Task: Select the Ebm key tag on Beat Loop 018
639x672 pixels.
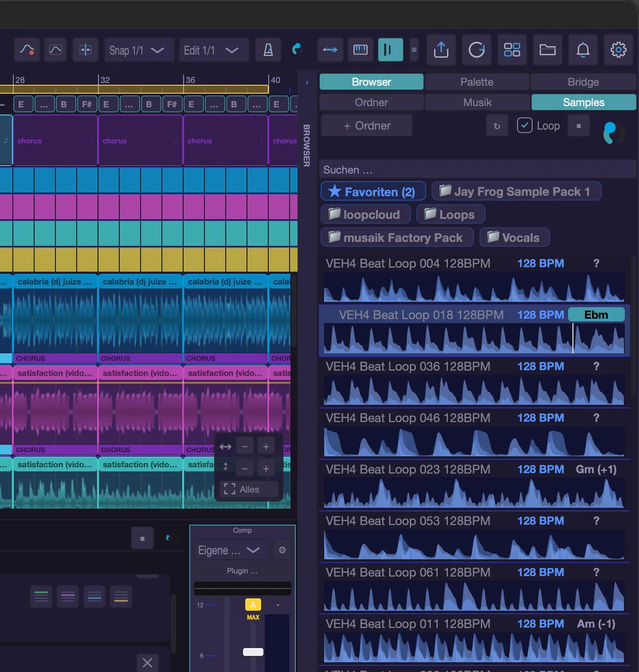Action: point(596,315)
